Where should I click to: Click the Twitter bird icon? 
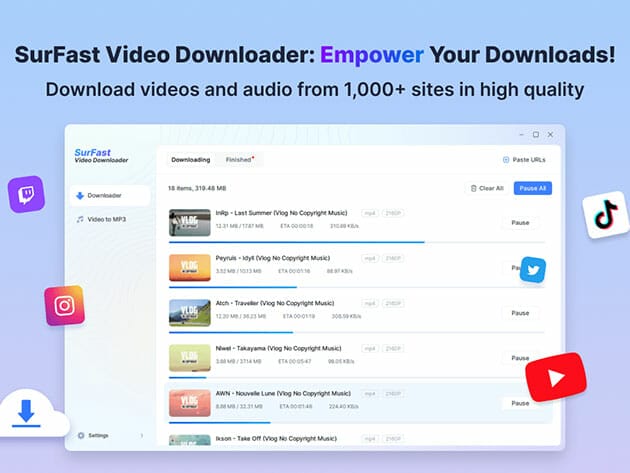[x=533, y=269]
